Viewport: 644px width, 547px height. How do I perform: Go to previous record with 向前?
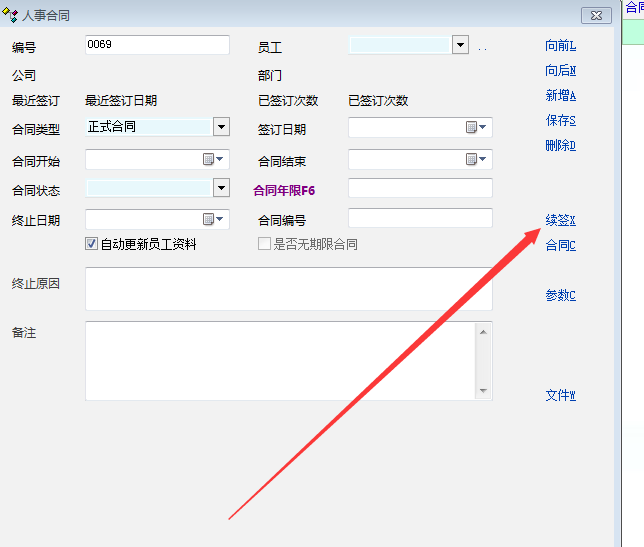click(x=560, y=46)
